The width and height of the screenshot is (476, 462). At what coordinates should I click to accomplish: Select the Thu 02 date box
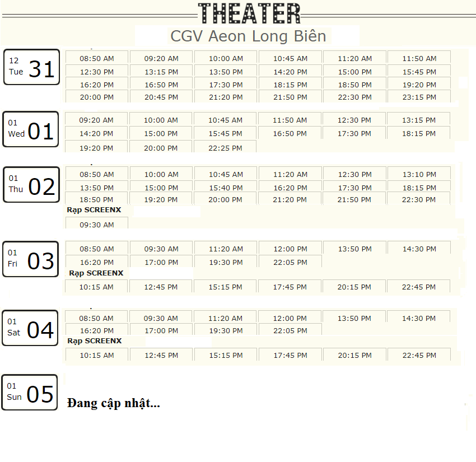tap(31, 185)
